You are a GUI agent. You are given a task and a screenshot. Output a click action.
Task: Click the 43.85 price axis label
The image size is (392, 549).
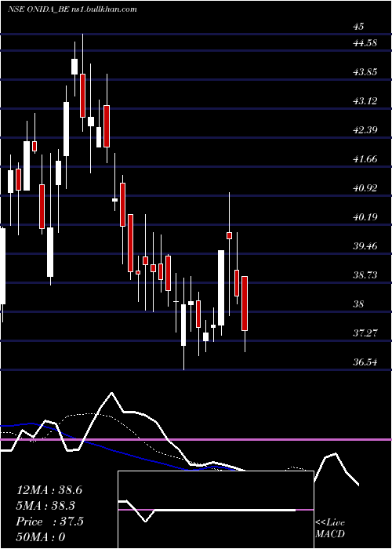[x=365, y=72]
